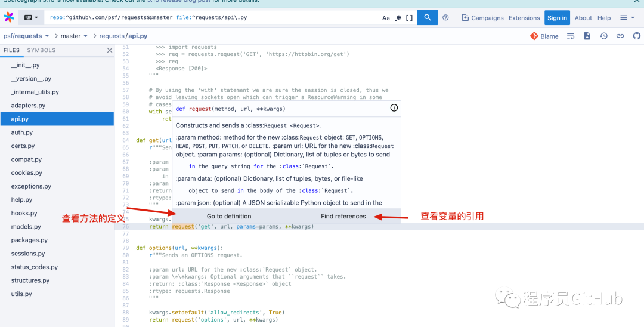
Task: Toggle line wrapping icon
Action: (571, 36)
